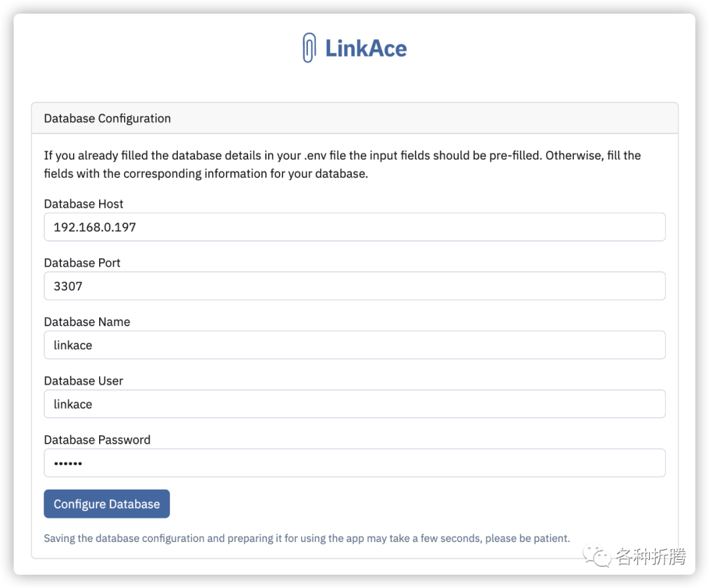Focus the Database Port input field
Screen dimensions: 709x588
point(354,286)
